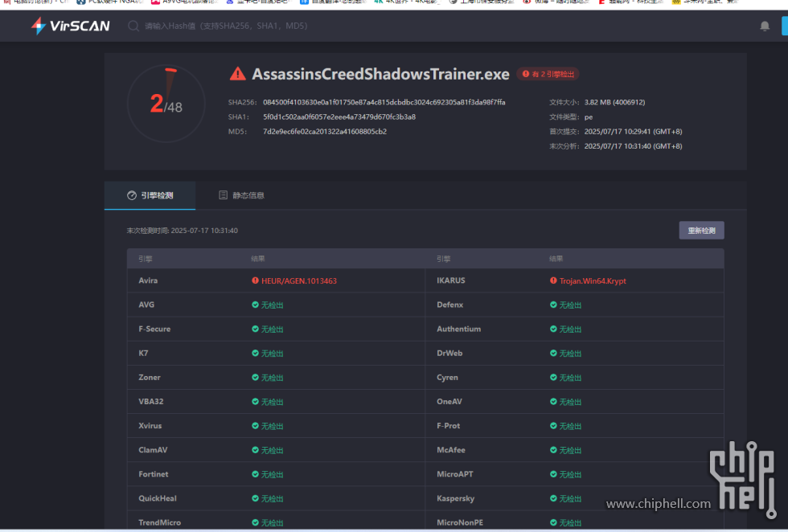Screen dimensions: 788x532
Task: Select the MD5 hash value 7d2e9ec6…
Action: 325,132
